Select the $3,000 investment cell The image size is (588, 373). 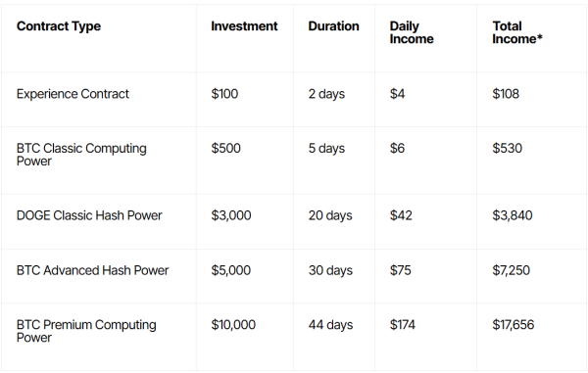click(231, 215)
